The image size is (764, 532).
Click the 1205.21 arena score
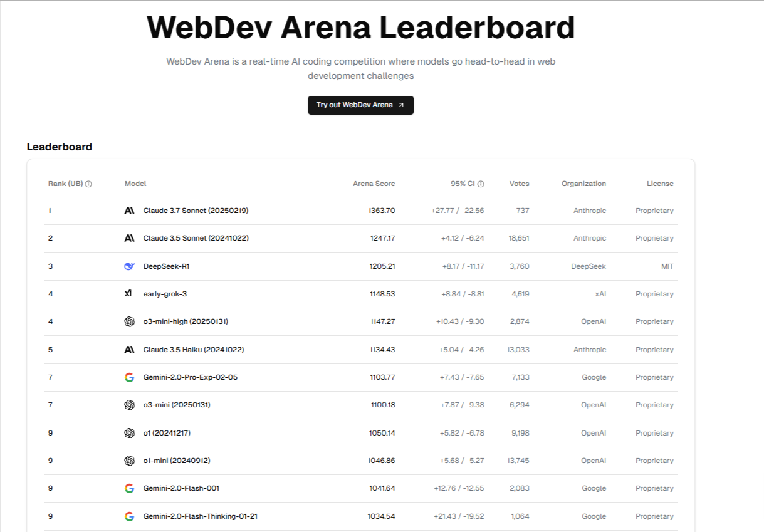pyautogui.click(x=382, y=266)
